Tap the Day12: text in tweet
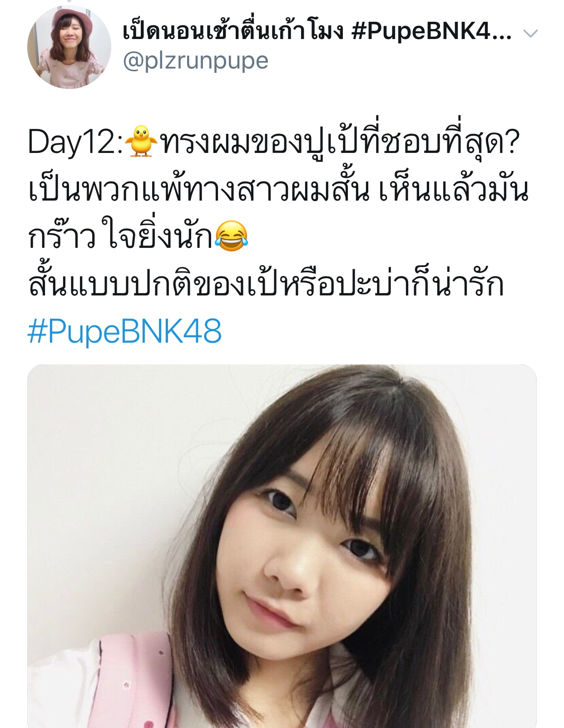 pyautogui.click(x=75, y=143)
